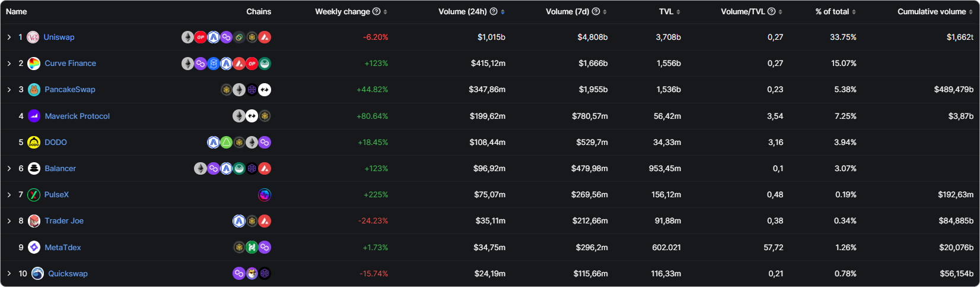Expand the Balancer row
The image size is (980, 287).
click(x=9, y=169)
